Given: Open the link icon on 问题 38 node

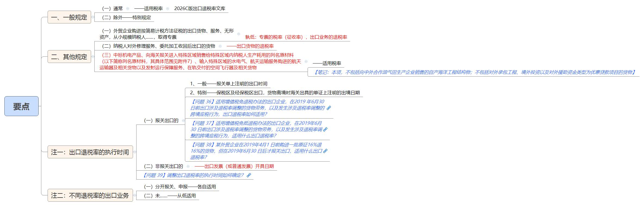Looking at the screenshot, I should (325, 151).
